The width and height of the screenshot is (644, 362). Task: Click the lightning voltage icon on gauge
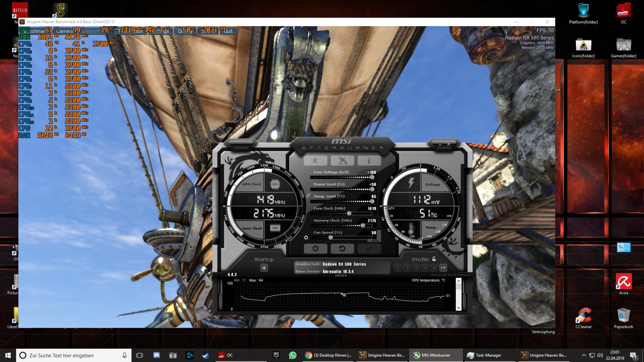411,184
